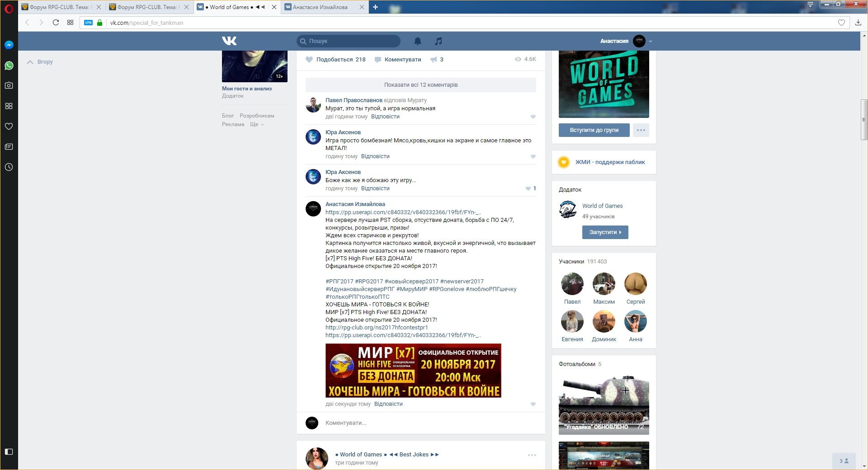Click Коментувати under the post
Screen dimensions: 868x470
398,60
